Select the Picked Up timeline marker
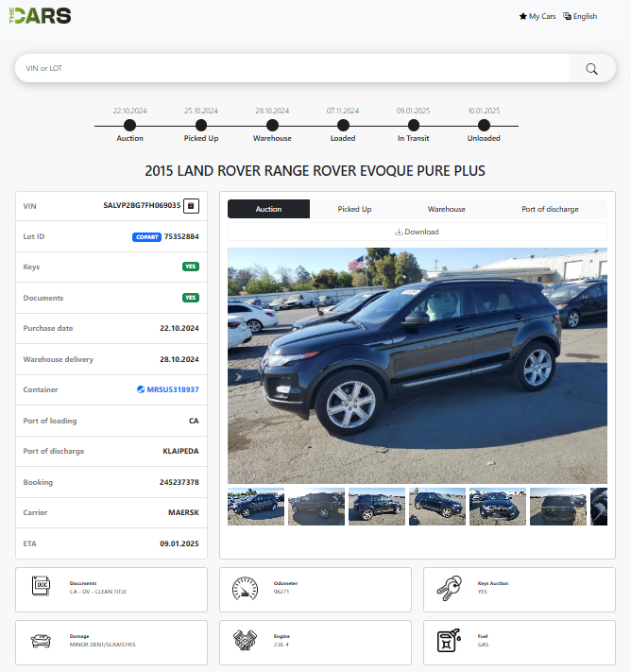Screen dimensions: 631x672 pyautogui.click(x=201, y=126)
